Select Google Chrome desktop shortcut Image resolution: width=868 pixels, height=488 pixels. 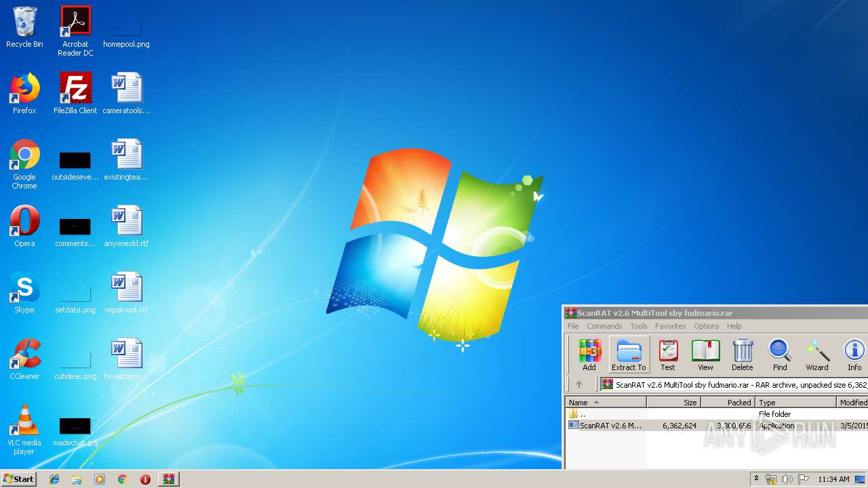coord(24,164)
